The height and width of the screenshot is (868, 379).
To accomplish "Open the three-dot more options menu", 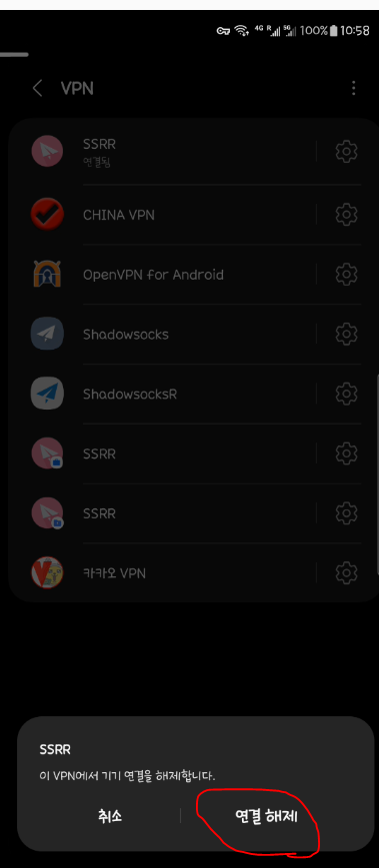I will [354, 88].
